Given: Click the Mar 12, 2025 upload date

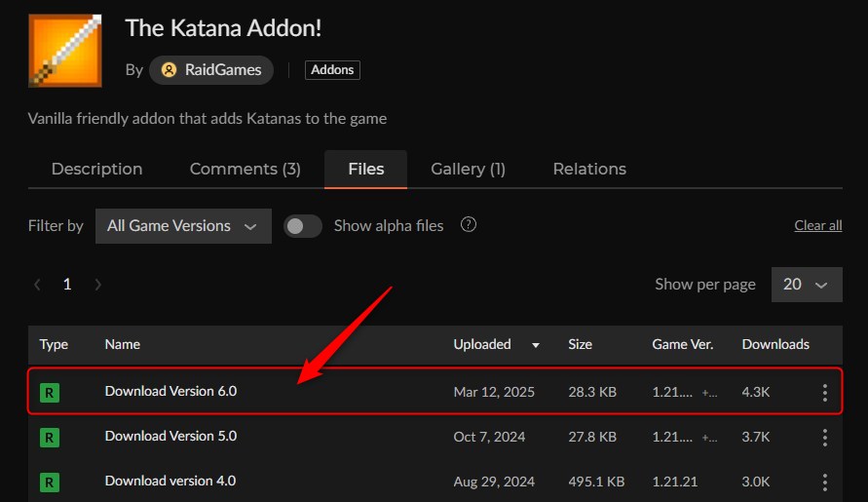Looking at the screenshot, I should [x=494, y=392].
